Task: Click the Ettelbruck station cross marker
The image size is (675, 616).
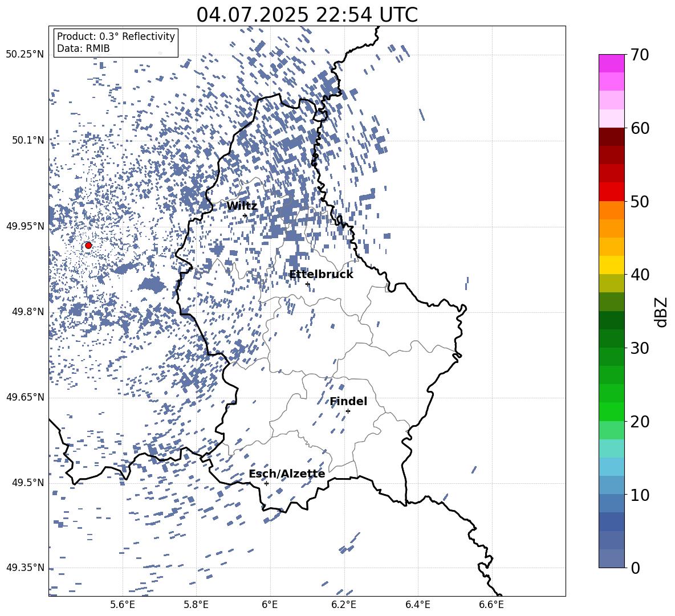Action: pos(307,284)
